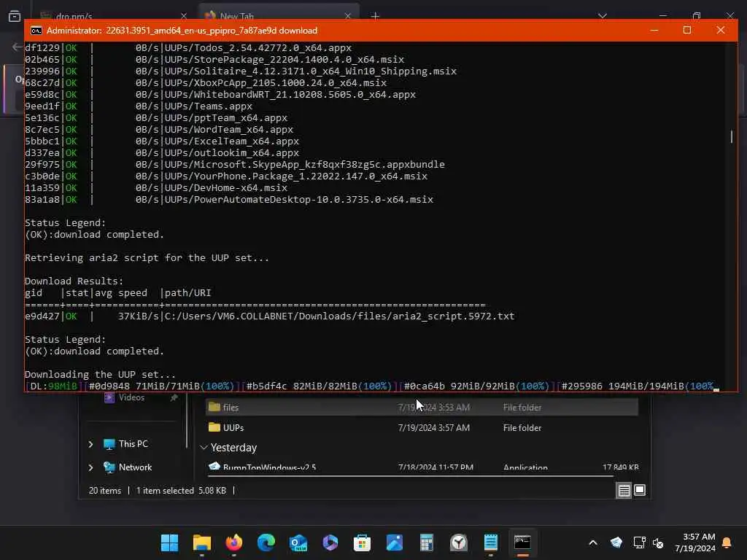Select the UUPs folder in Explorer
This screenshot has width=747, height=560.
(422, 427)
